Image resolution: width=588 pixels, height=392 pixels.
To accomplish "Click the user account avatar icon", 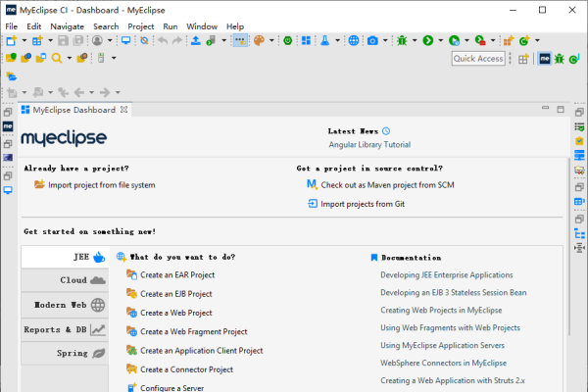I will 97,40.
